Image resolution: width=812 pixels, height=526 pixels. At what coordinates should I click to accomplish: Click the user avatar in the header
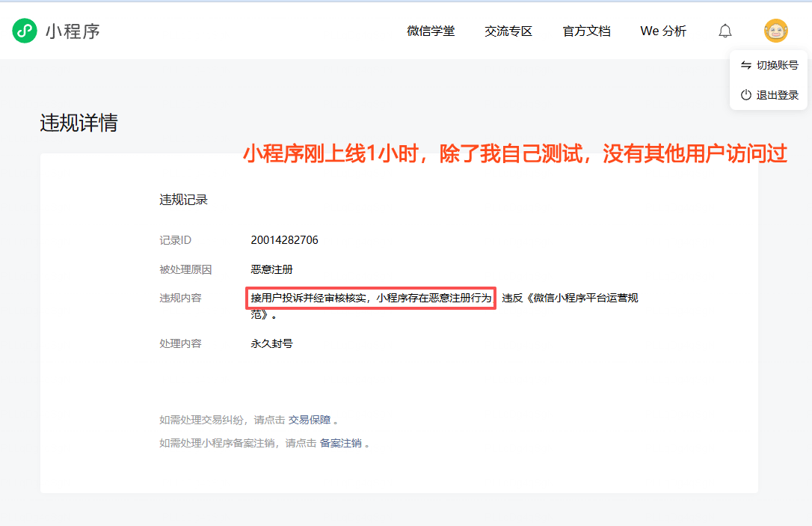click(775, 31)
